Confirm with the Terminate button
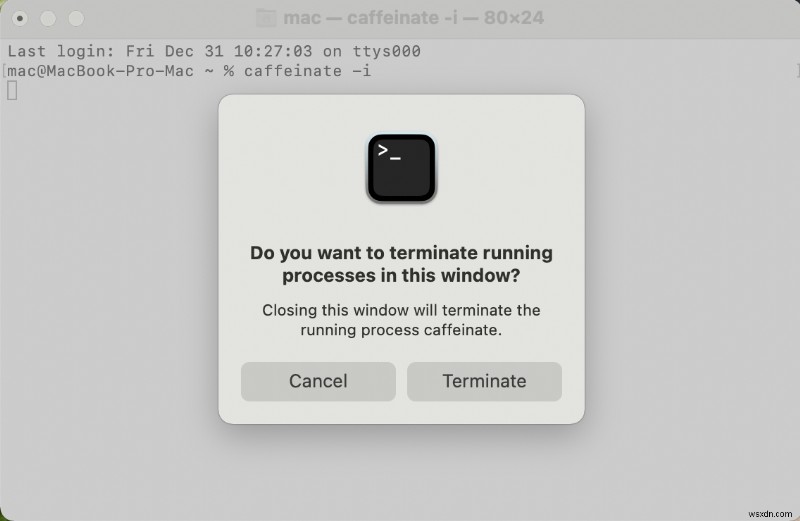Image resolution: width=800 pixels, height=521 pixels. tap(484, 381)
